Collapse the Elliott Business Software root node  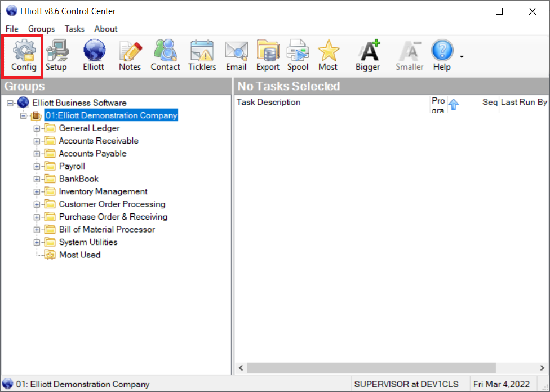click(x=10, y=103)
